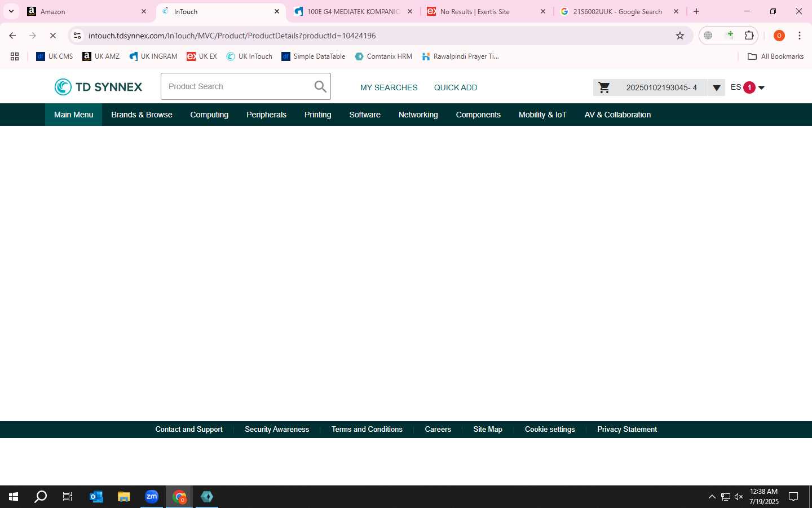This screenshot has height=508, width=812.
Task: Open a new browser tab
Action: [696, 11]
